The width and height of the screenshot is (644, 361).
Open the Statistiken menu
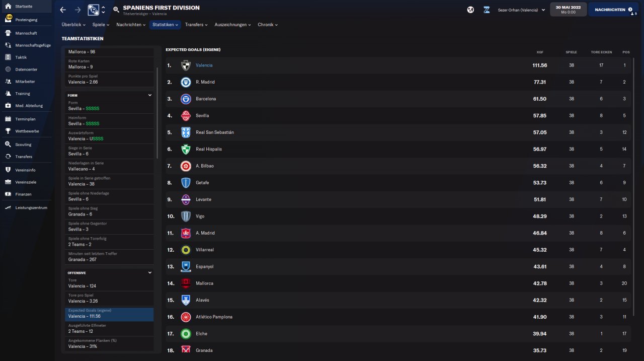(x=165, y=25)
